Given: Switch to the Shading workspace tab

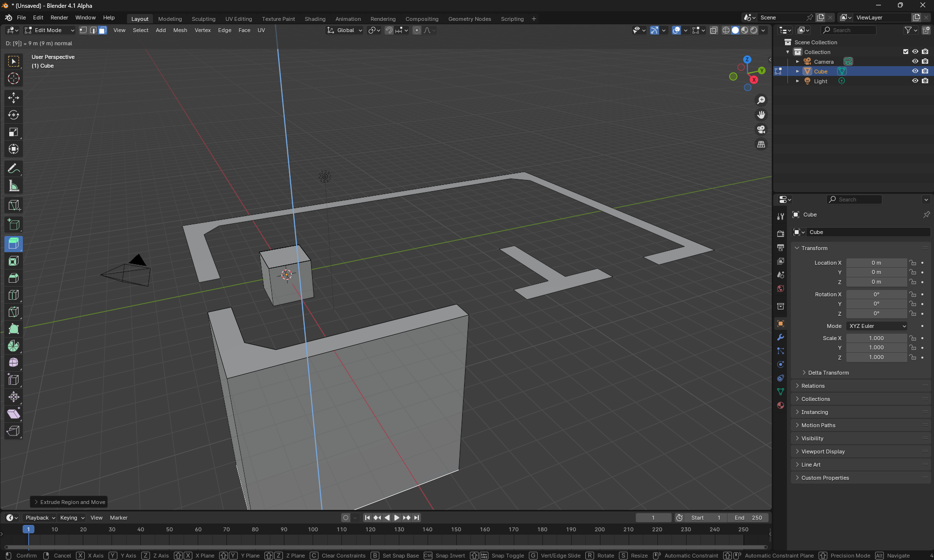Looking at the screenshot, I should coord(315,19).
